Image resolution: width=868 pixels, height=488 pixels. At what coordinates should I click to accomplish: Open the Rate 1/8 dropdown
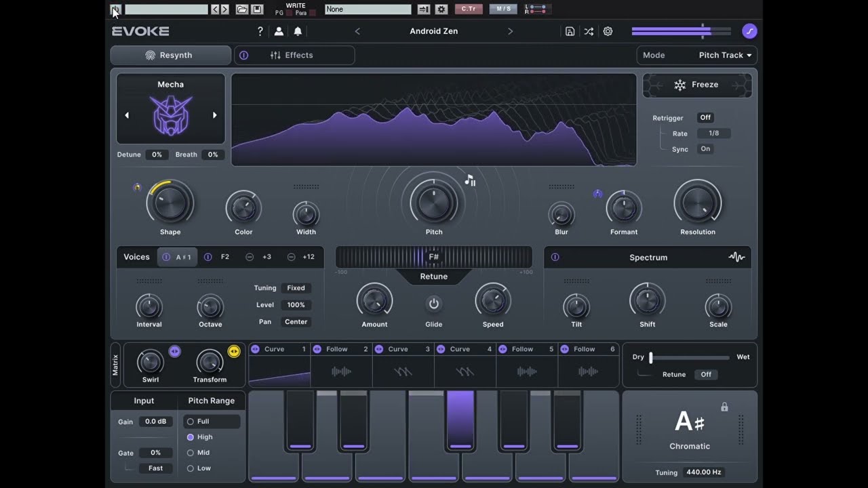[x=713, y=134]
